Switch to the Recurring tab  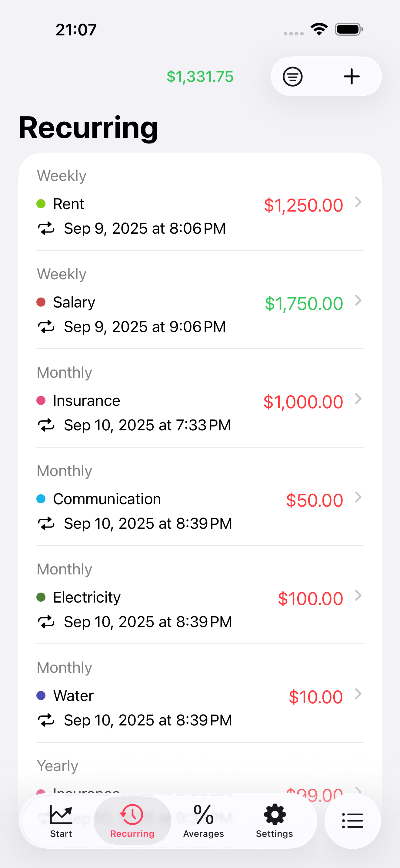132,820
